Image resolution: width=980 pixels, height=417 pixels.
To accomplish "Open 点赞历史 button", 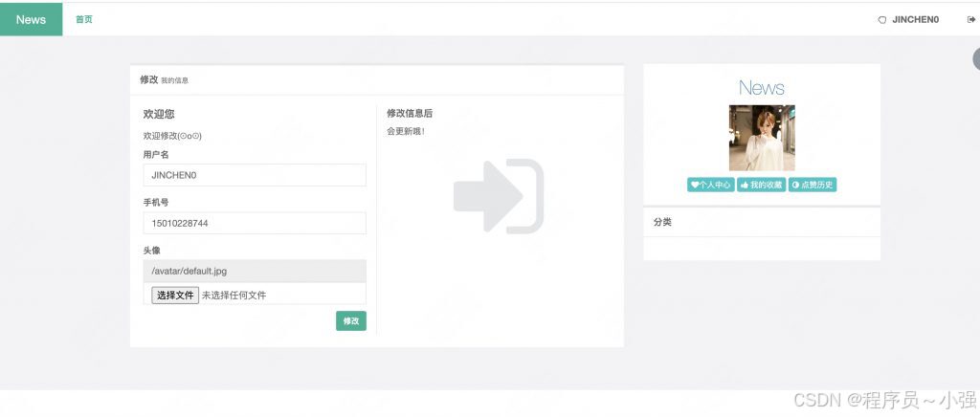I will point(812,185).
